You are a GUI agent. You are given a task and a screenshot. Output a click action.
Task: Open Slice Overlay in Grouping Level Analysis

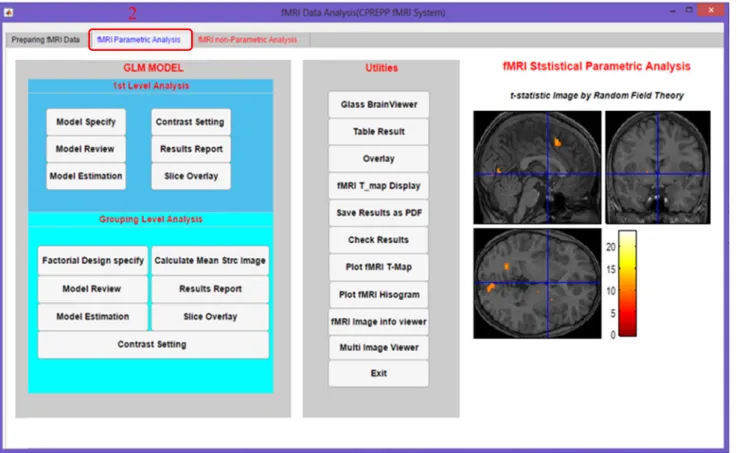(x=210, y=316)
